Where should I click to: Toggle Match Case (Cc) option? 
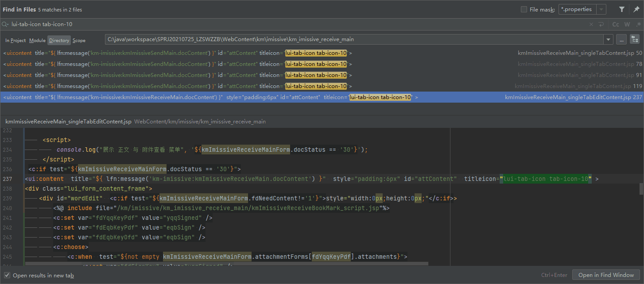[616, 24]
